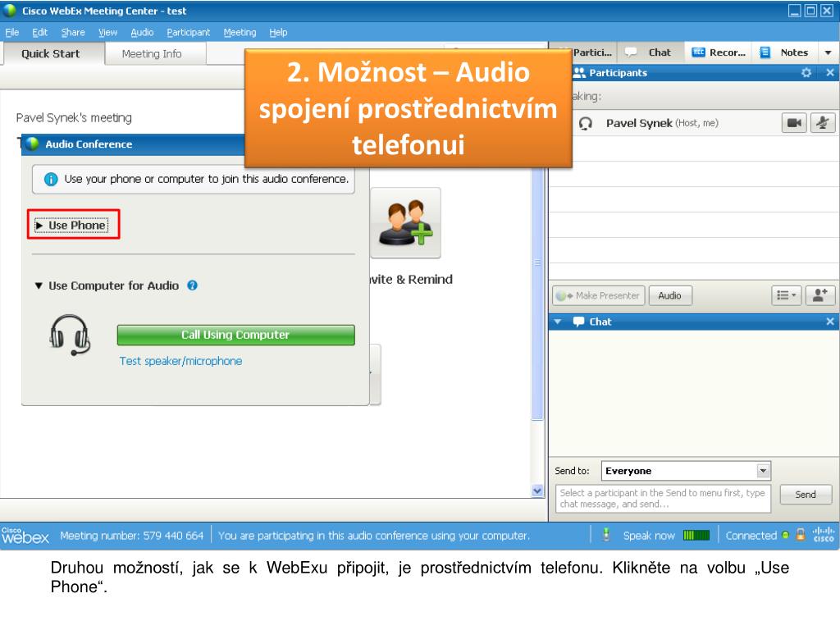The width and height of the screenshot is (840, 630).
Task: Click the chat message input field
Action: 663,499
